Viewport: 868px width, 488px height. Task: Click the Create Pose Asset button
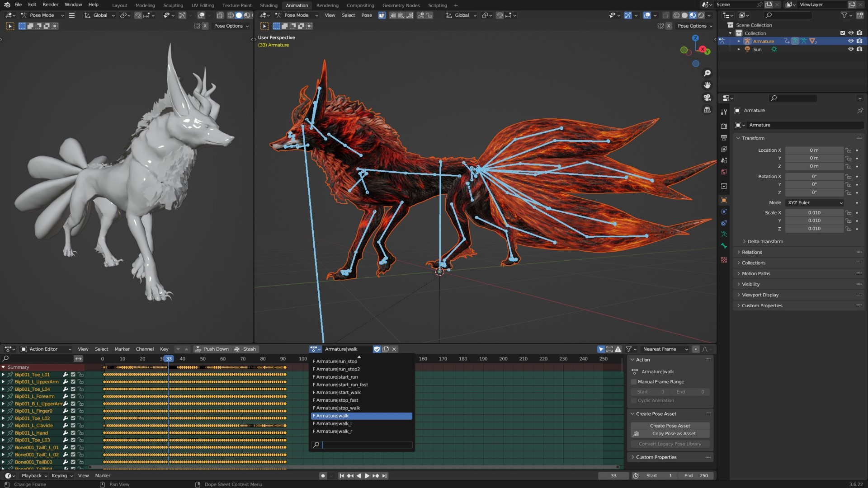coord(670,426)
